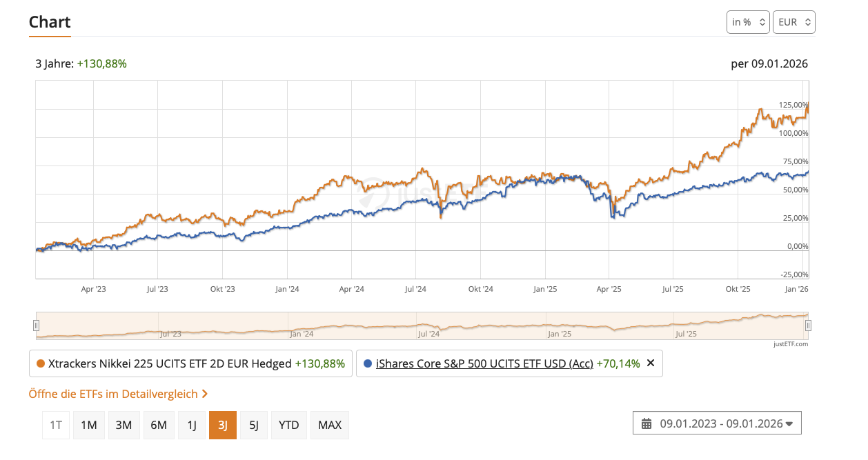Choose the 6M time range

[159, 425]
